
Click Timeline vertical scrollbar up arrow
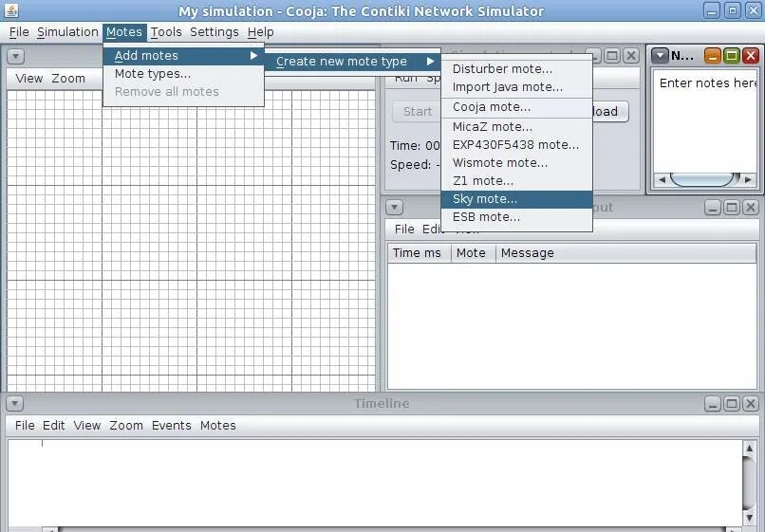(750, 448)
